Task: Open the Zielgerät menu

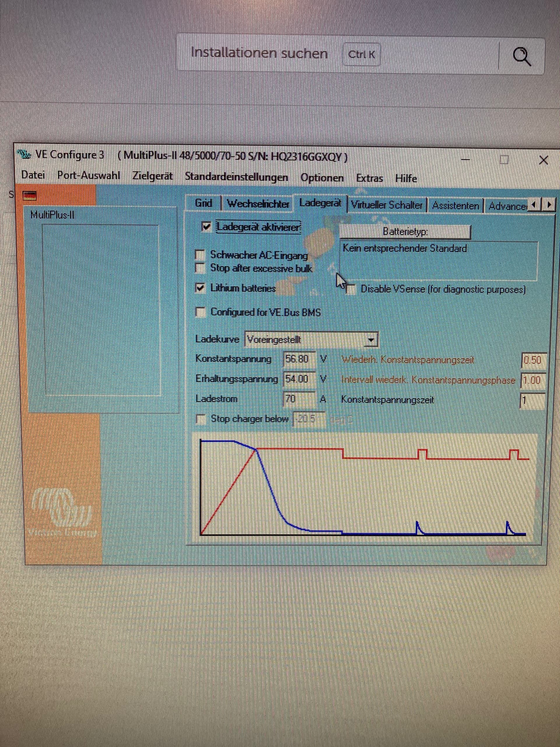Action: [152, 176]
